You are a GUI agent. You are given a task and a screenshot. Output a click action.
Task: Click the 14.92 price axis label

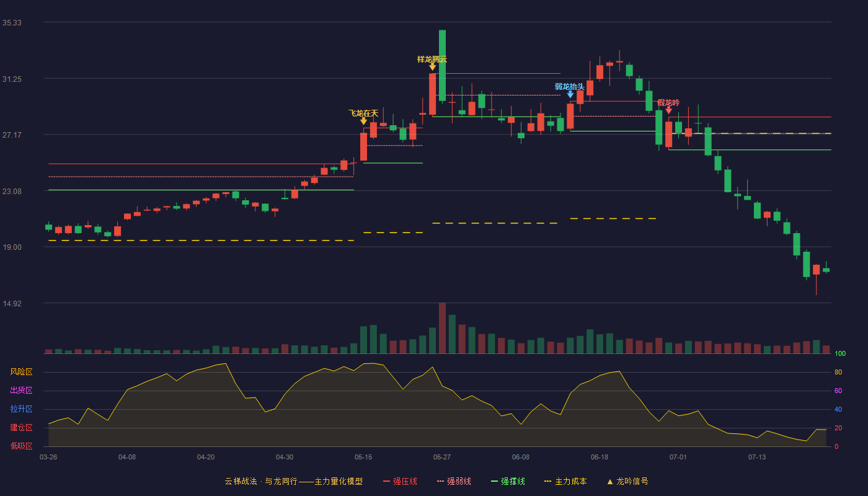click(12, 304)
